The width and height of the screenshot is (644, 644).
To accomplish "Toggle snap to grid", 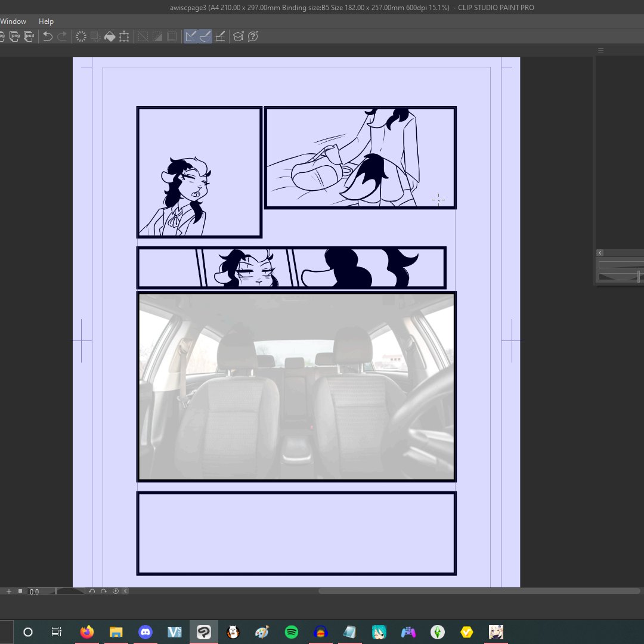I will pyautogui.click(x=219, y=36).
